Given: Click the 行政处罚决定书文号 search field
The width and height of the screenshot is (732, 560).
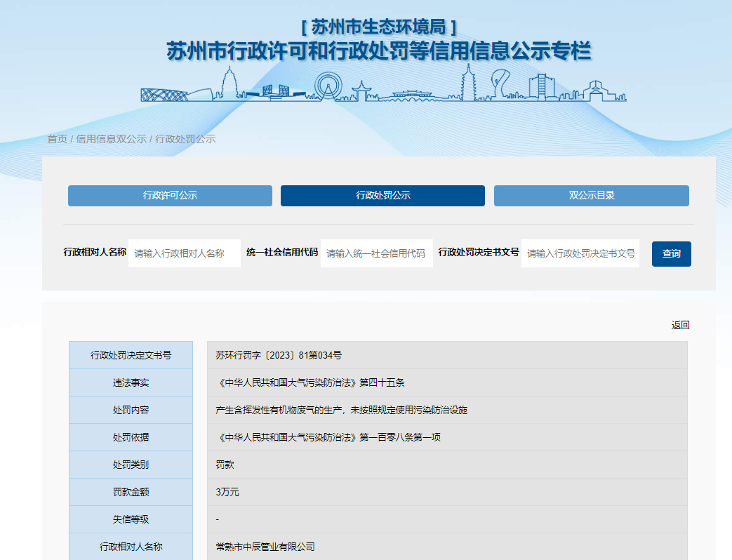Looking at the screenshot, I should (x=580, y=253).
